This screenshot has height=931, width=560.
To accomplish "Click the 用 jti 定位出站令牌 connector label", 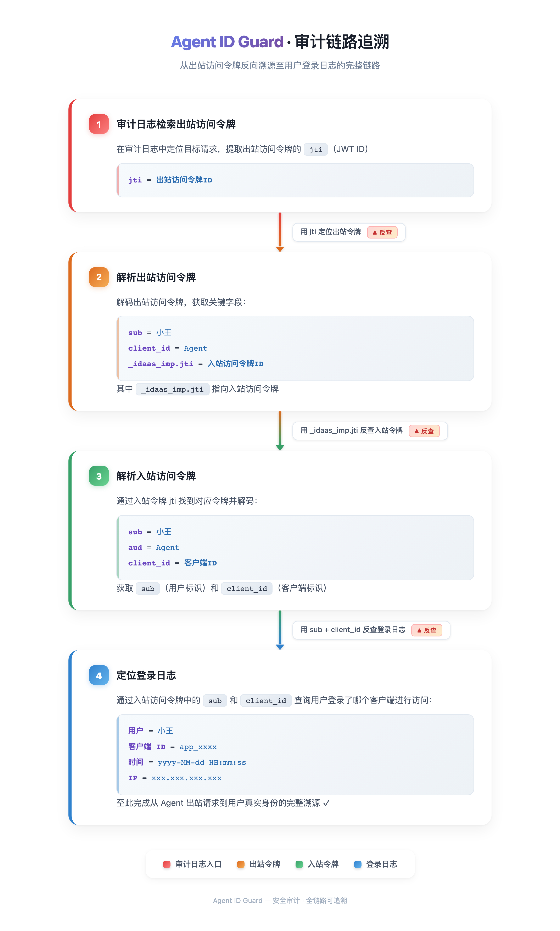I will pos(331,232).
